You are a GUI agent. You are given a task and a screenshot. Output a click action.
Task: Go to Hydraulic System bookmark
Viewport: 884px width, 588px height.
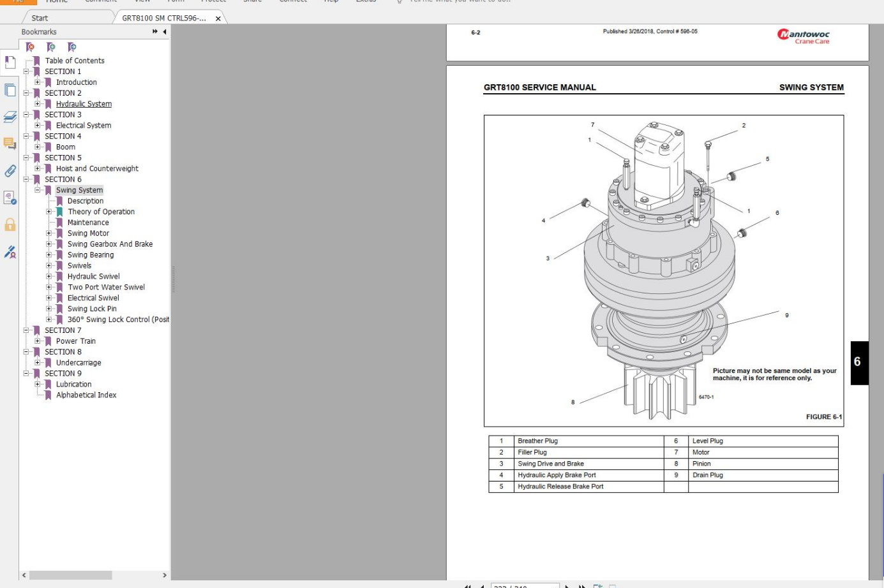pos(84,104)
